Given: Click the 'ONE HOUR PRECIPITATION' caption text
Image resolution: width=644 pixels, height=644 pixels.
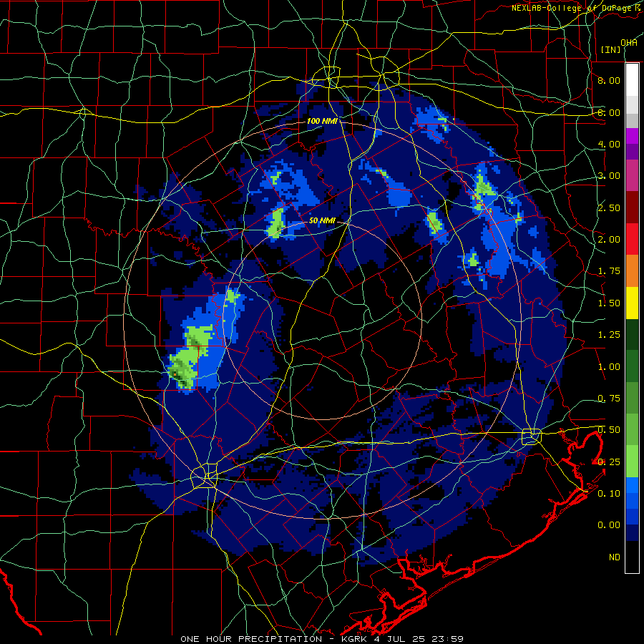Looking at the screenshot, I should tap(251, 639).
